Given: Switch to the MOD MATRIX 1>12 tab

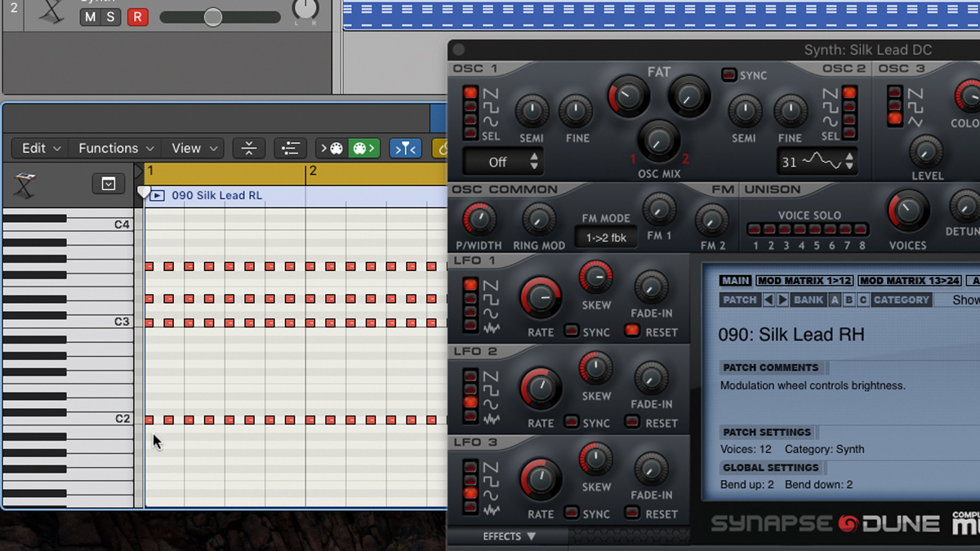Looking at the screenshot, I should [x=803, y=281].
